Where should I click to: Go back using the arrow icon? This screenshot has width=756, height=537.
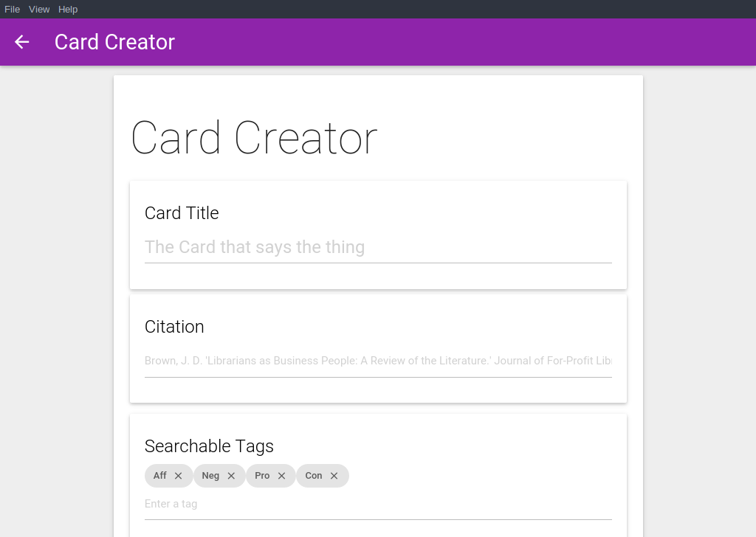[21, 42]
